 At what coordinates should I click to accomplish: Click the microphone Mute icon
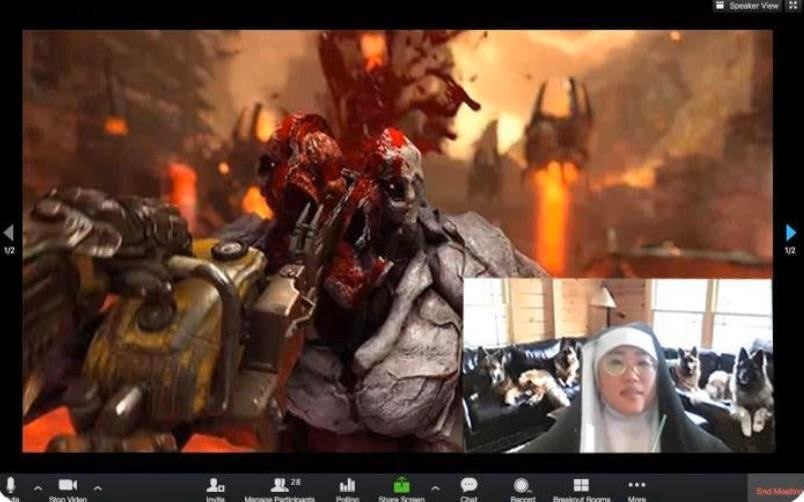point(11,485)
